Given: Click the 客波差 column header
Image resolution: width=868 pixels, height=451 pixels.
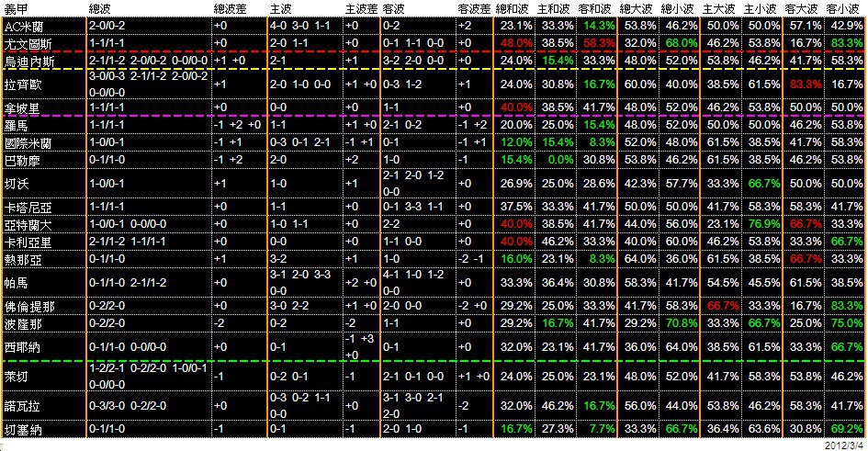Looking at the screenshot, I should point(474,9).
